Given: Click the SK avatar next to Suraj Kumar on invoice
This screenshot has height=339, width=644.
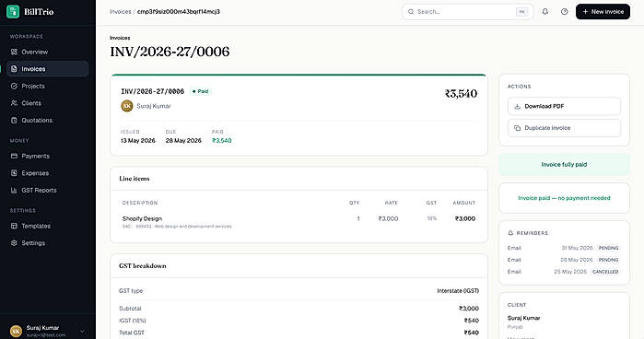Looking at the screenshot, I should click(127, 106).
